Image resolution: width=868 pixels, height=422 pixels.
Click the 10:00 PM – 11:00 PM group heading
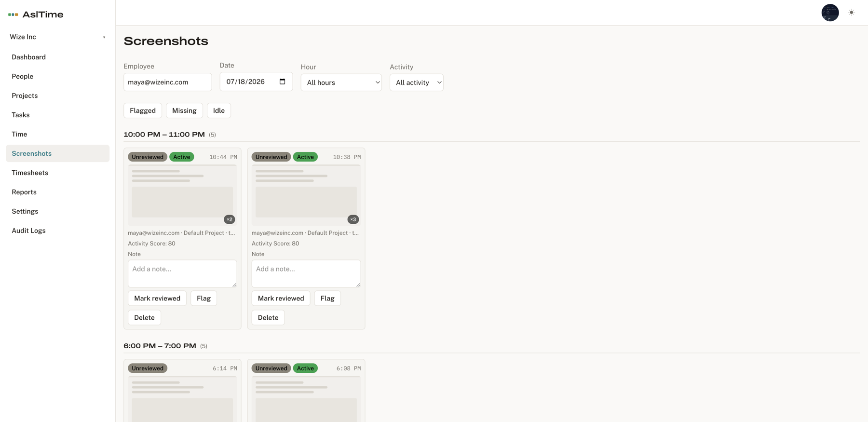click(x=164, y=135)
